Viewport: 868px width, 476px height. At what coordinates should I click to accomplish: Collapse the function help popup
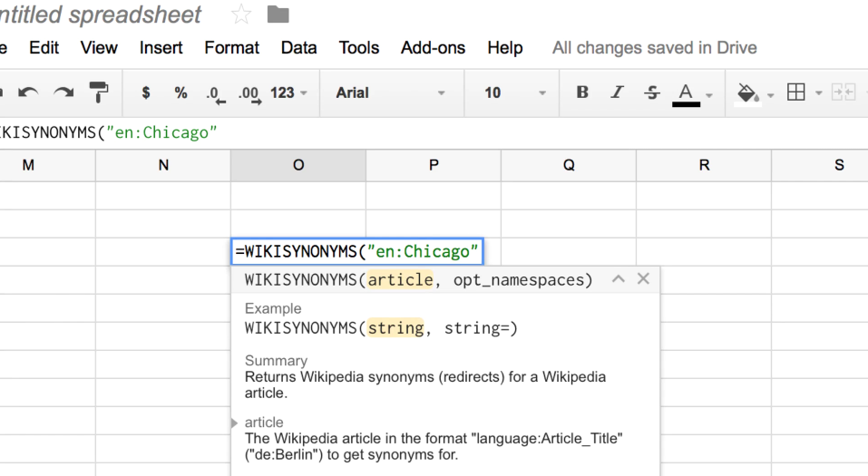coord(619,279)
